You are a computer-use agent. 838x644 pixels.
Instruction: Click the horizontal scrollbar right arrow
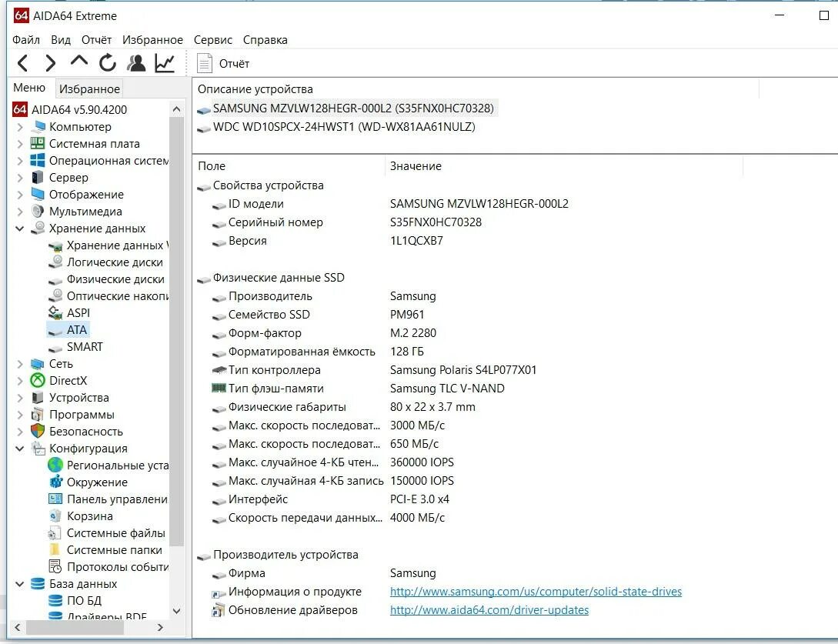[160, 627]
